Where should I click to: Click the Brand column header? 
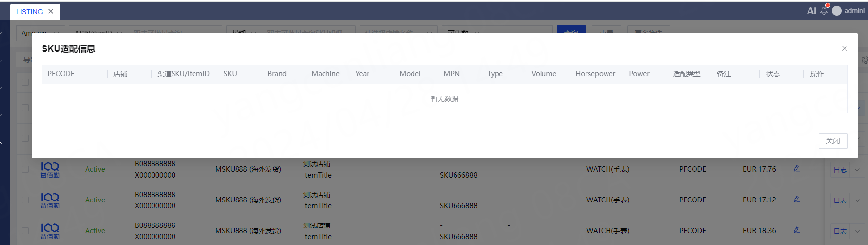(x=277, y=74)
